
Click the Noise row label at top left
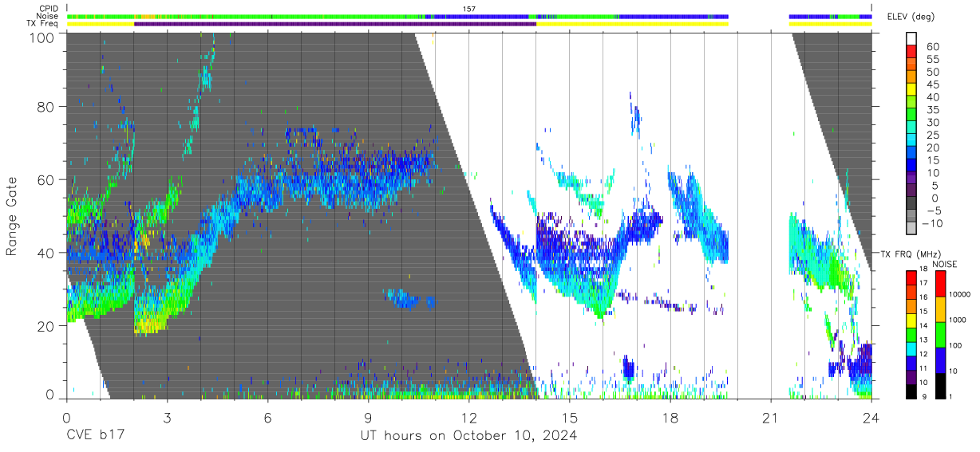(x=47, y=16)
